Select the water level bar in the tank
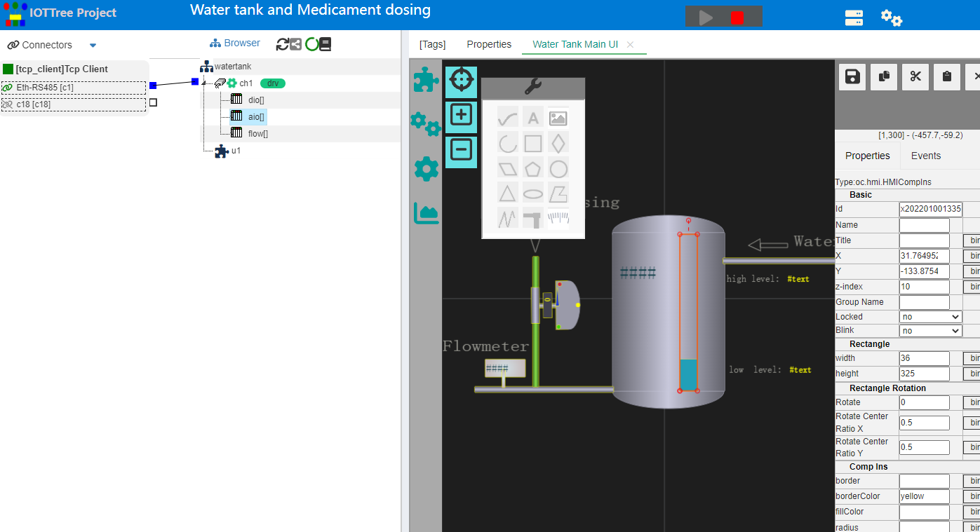Image resolution: width=980 pixels, height=532 pixels. click(x=688, y=312)
